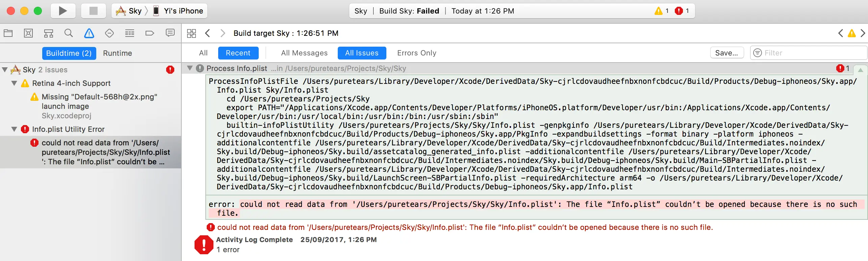Select the Recent filter
868x261 pixels.
pyautogui.click(x=238, y=53)
